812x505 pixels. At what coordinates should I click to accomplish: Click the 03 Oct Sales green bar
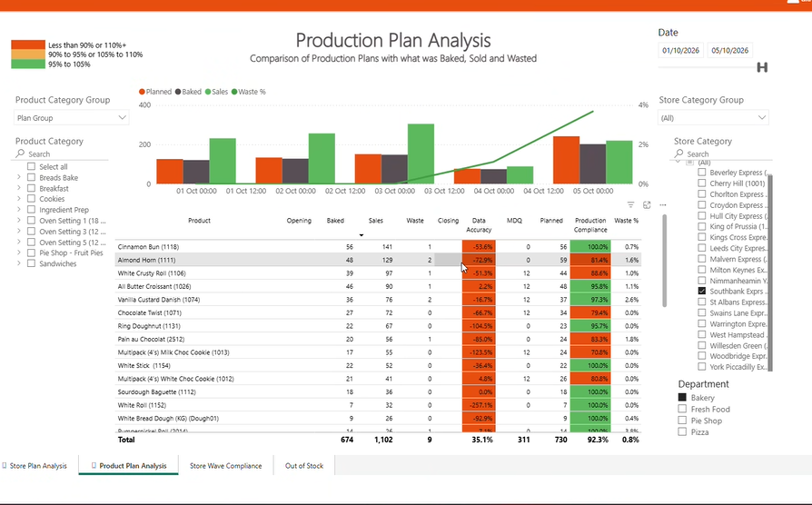coord(421,153)
